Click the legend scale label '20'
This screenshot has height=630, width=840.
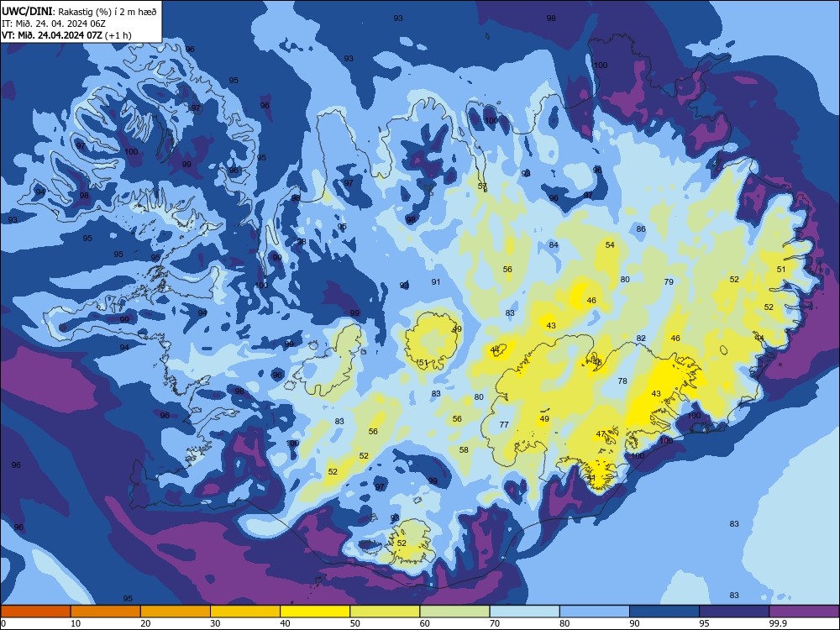point(145,623)
